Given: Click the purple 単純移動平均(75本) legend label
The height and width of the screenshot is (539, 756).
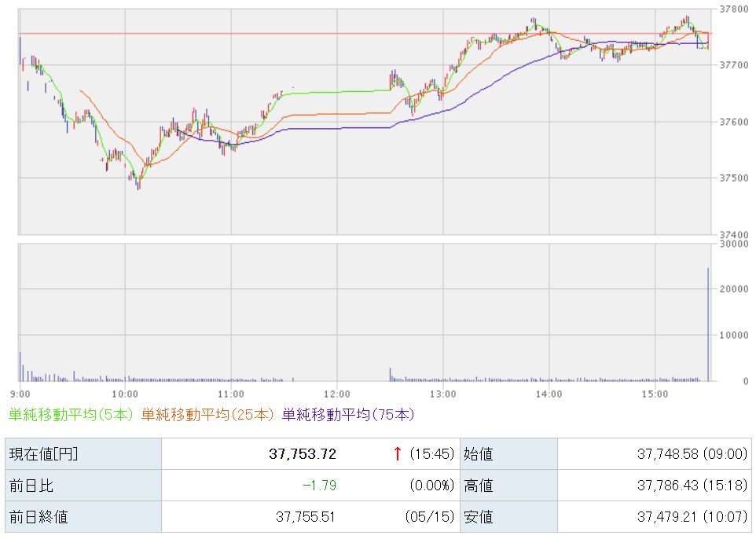Looking at the screenshot, I should coord(347,415).
